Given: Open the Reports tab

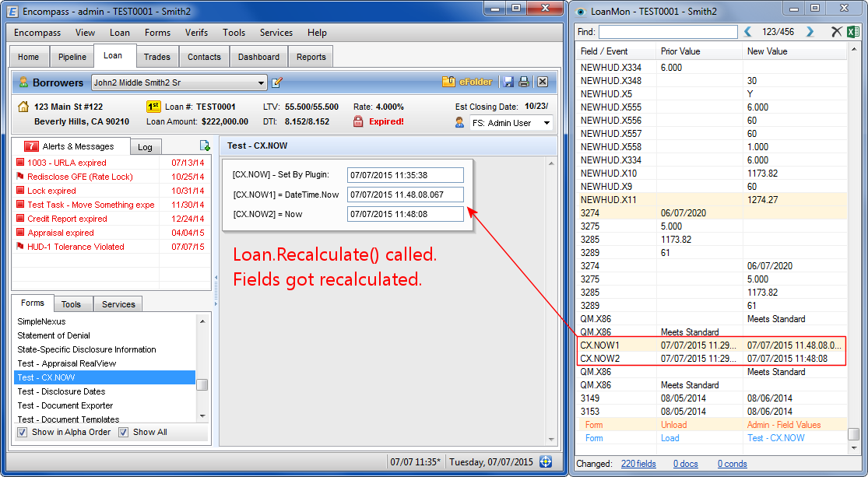Looking at the screenshot, I should 311,57.
